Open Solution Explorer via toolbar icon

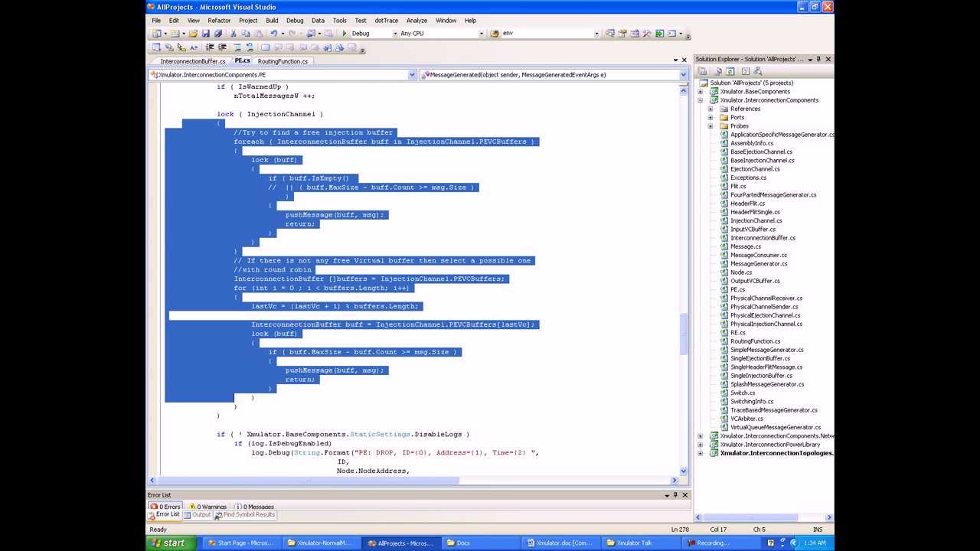pyautogui.click(x=609, y=34)
